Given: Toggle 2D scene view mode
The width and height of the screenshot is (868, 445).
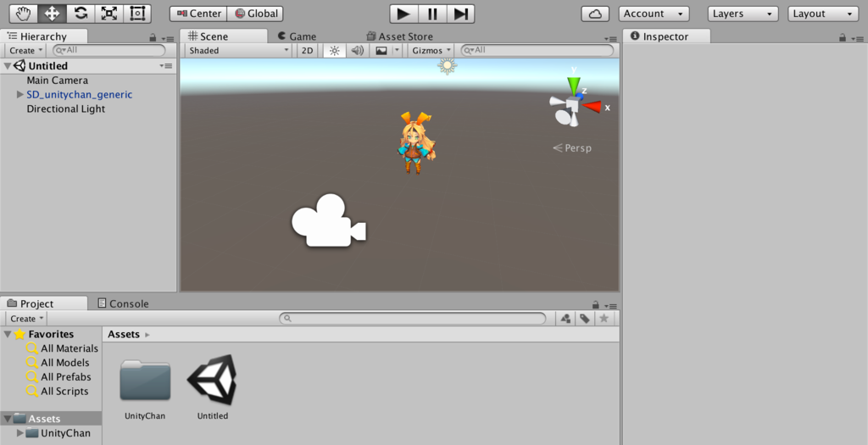Looking at the screenshot, I should pos(307,50).
